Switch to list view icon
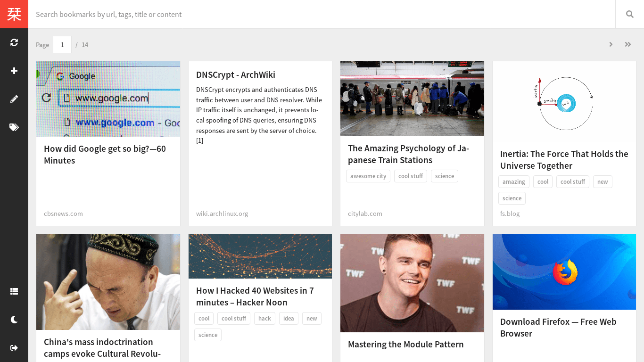 [14, 291]
